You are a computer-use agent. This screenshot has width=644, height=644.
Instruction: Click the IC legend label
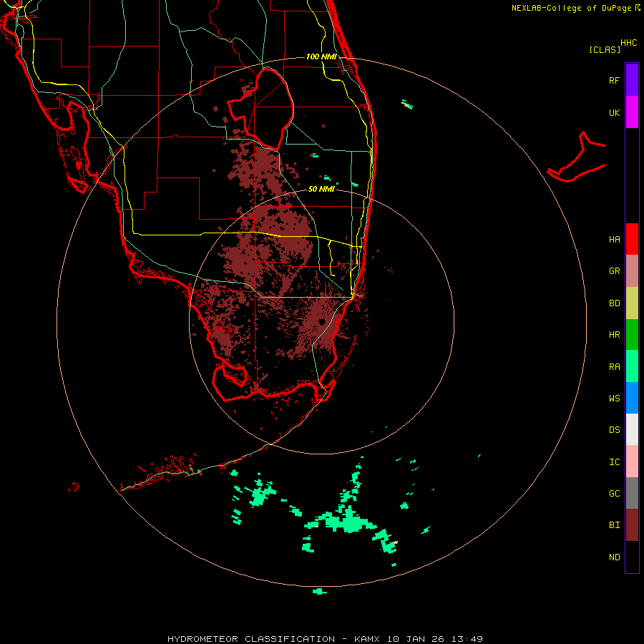(614, 462)
